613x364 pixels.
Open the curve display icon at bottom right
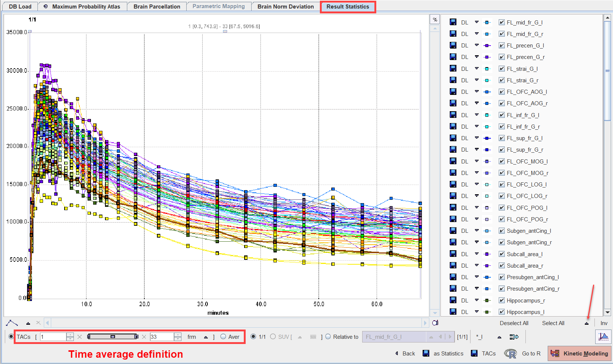click(603, 337)
